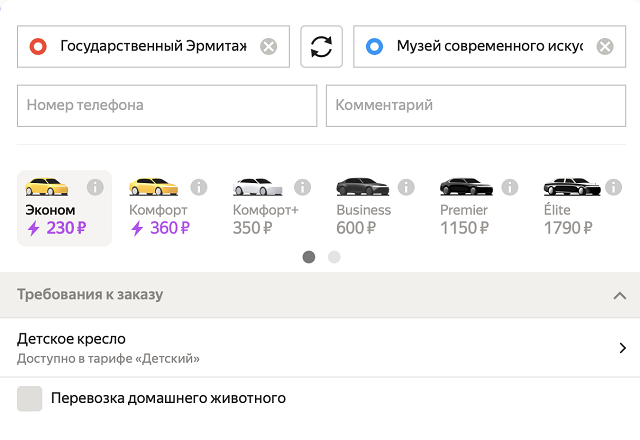Click the blue destination point marker icon

tap(374, 47)
